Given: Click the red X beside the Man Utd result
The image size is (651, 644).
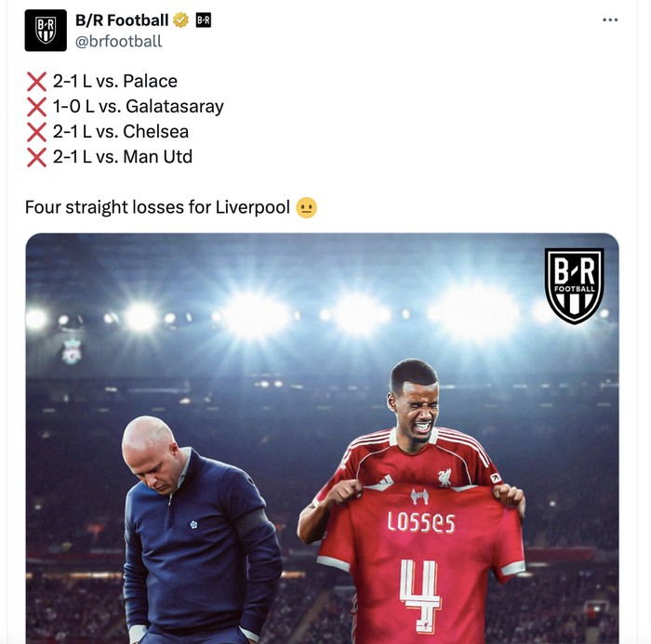Looking at the screenshot, I should click(36, 157).
